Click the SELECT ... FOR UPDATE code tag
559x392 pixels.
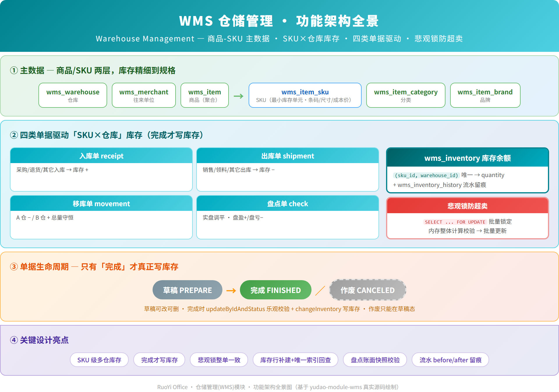455,222
